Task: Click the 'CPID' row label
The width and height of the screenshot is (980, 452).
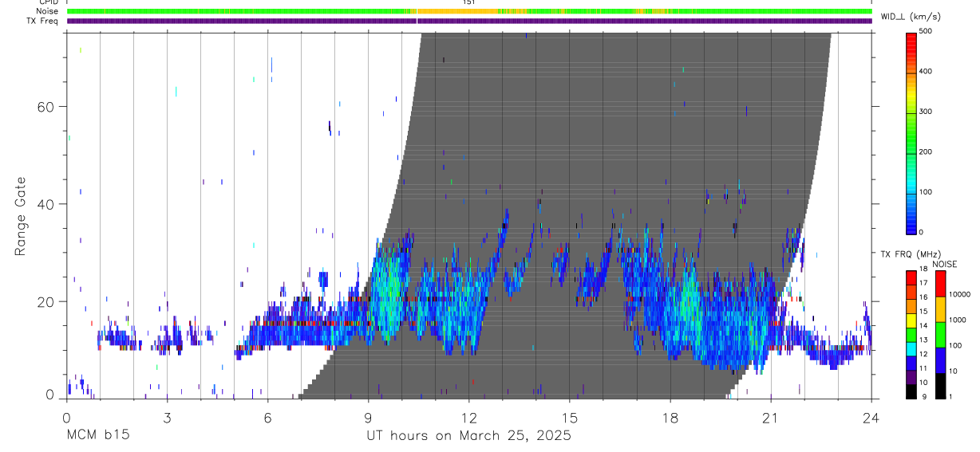Action: [49, 2]
